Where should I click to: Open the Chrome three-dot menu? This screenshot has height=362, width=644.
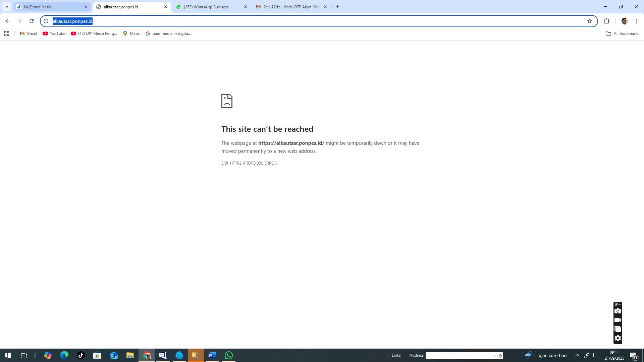pos(637,21)
